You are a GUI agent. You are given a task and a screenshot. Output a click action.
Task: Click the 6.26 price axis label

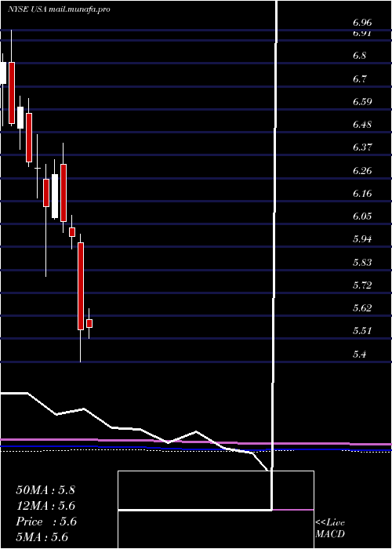click(x=362, y=170)
